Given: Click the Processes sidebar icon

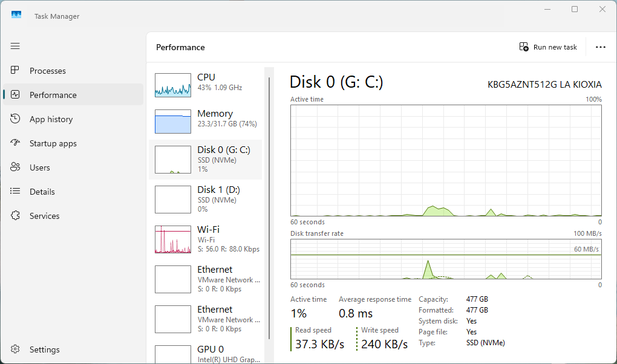Looking at the screenshot, I should click(x=15, y=70).
